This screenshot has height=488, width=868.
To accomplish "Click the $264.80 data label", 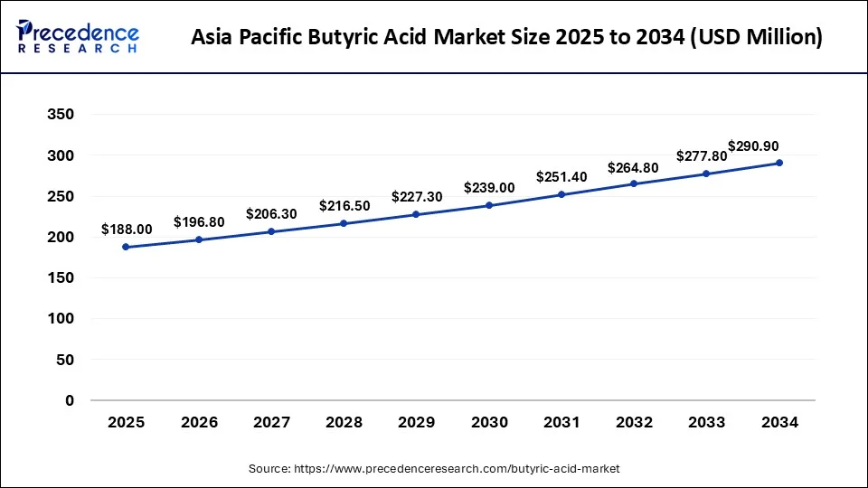I will [634, 167].
